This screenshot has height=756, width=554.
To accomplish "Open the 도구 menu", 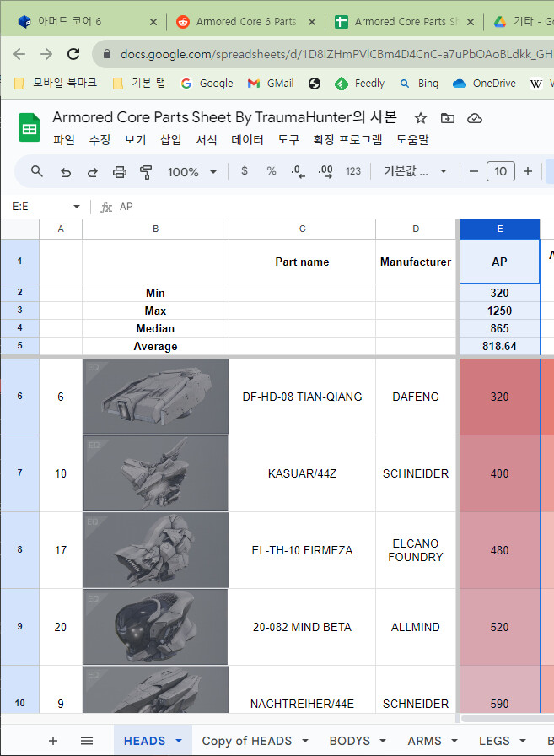I will [x=288, y=140].
